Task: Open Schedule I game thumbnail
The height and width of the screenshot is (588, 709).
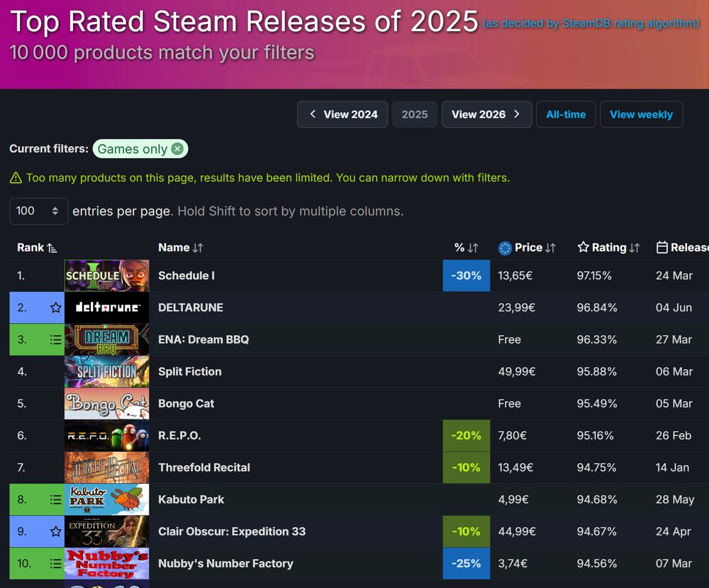Action: [x=107, y=276]
